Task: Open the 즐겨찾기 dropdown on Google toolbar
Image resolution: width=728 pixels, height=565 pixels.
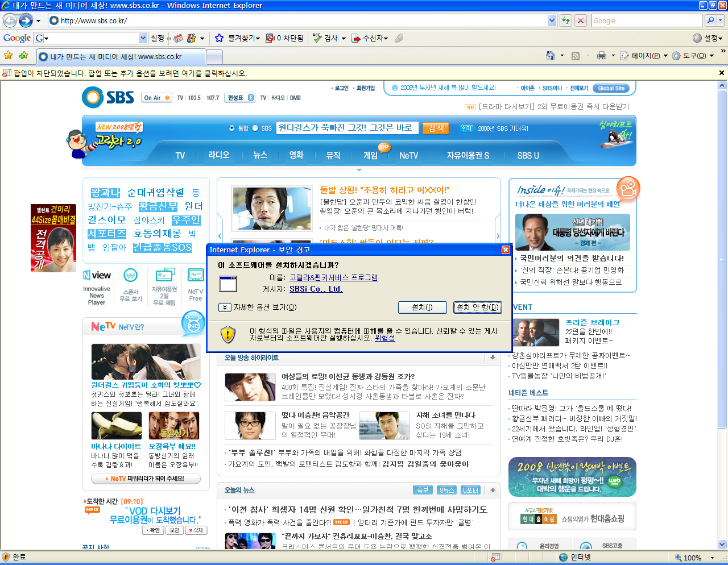Action: [x=258, y=38]
